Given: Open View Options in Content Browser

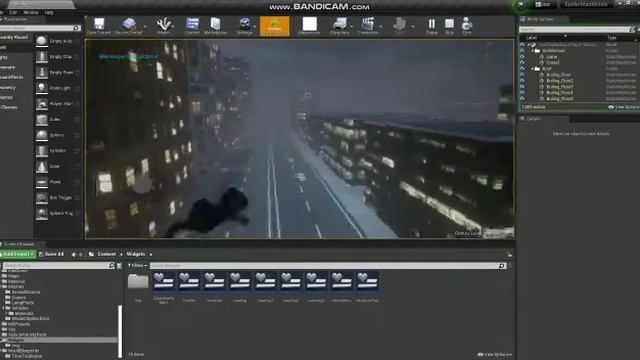Looking at the screenshot, I should pyautogui.click(x=495, y=355).
